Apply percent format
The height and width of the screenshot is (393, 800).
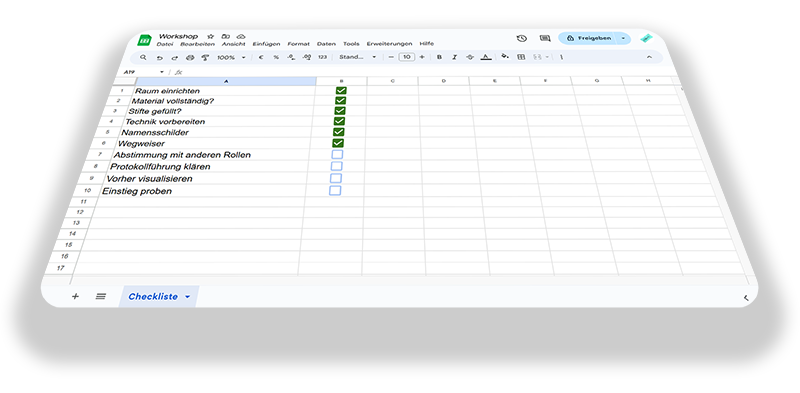coord(276,57)
